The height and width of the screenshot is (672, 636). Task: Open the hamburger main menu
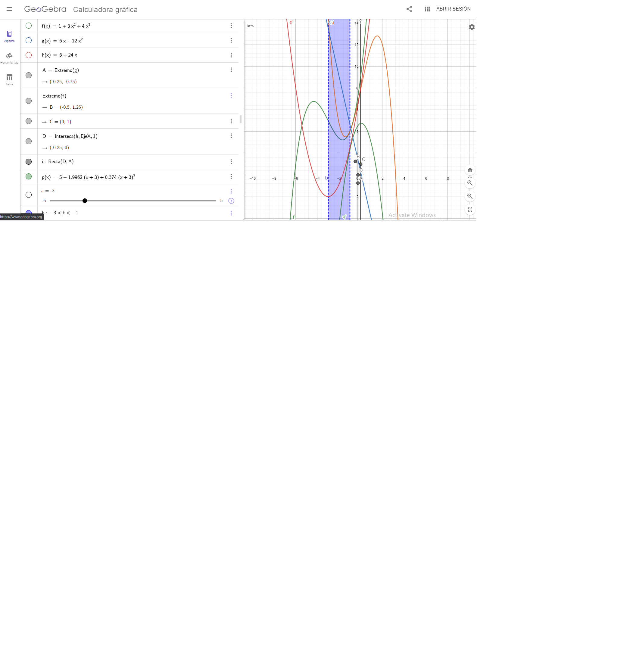point(10,9)
